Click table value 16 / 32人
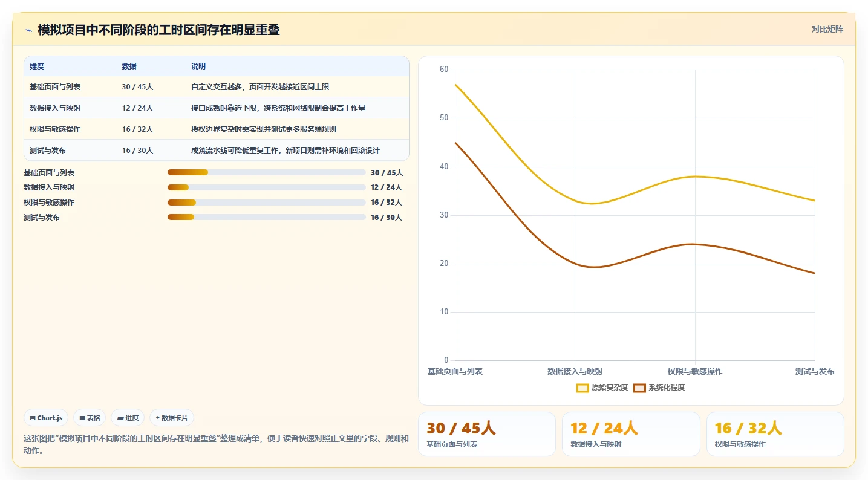 click(137, 129)
